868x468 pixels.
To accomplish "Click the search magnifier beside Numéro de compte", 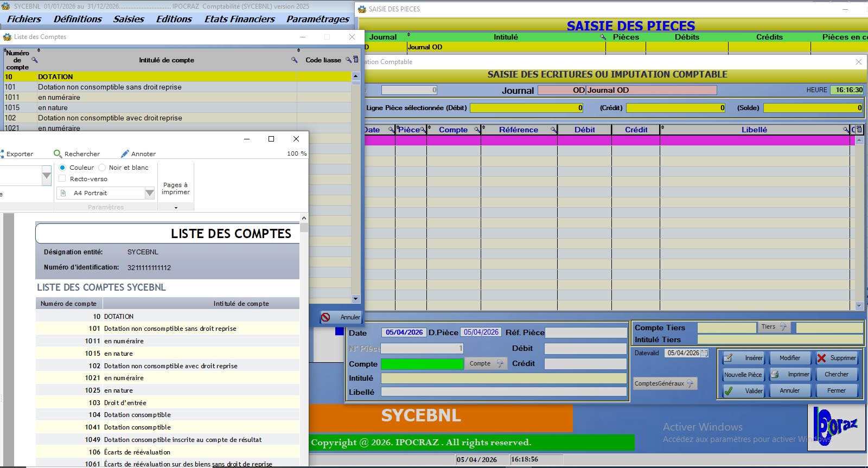I will [35, 60].
